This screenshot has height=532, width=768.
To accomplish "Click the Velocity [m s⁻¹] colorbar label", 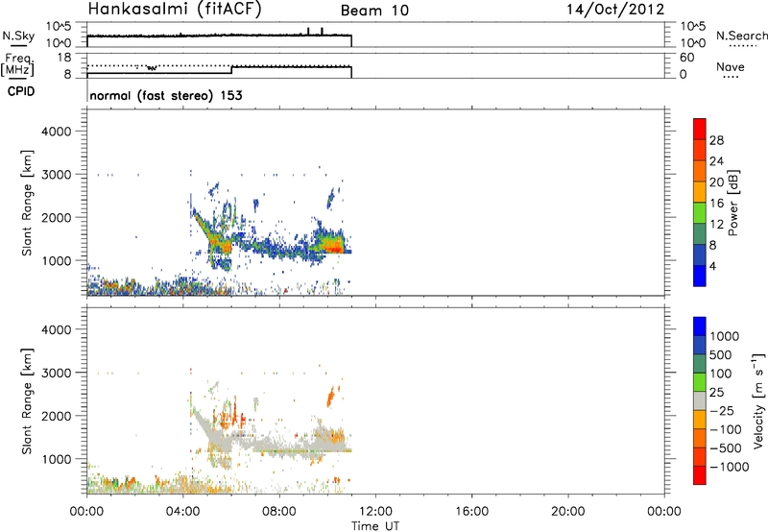I will [x=758, y=400].
